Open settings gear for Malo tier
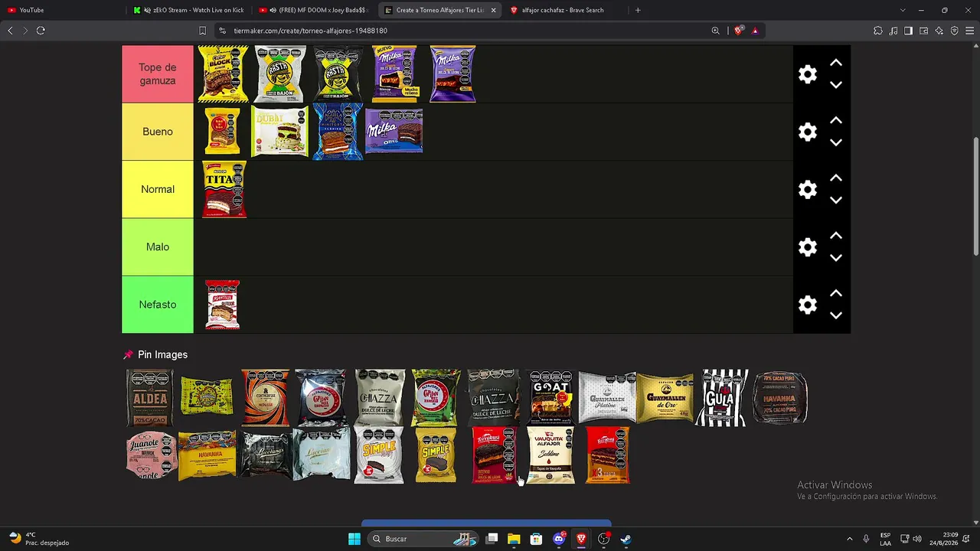The height and width of the screenshot is (551, 980). click(808, 247)
